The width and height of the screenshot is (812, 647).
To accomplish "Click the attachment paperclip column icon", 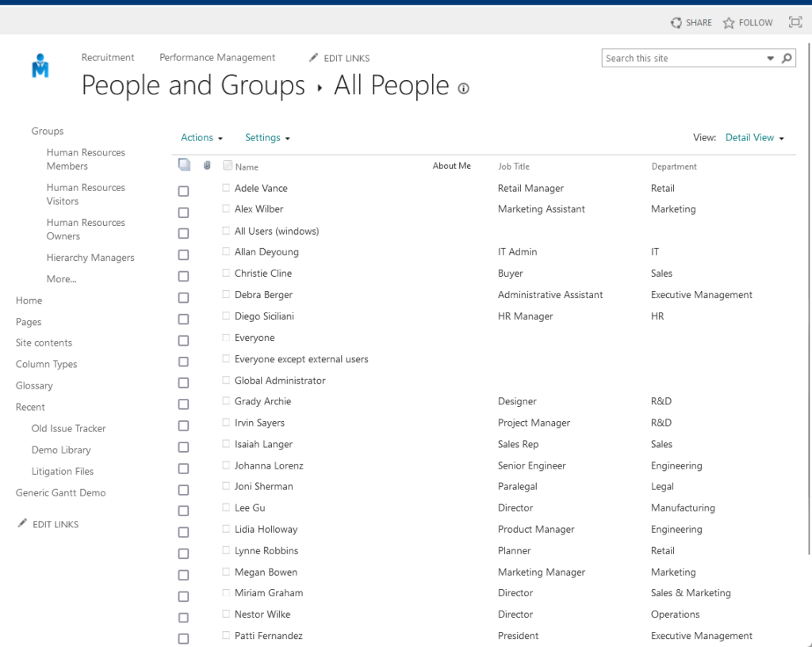I will [207, 166].
